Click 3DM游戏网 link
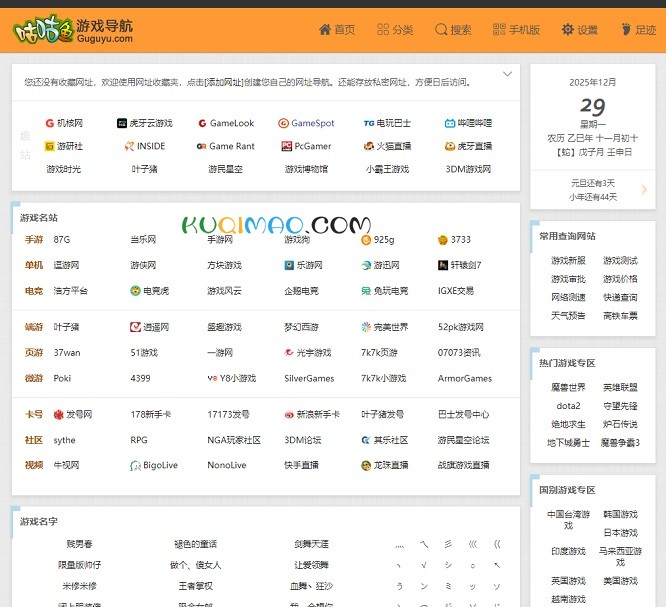The width and height of the screenshot is (666, 607). coord(468,169)
